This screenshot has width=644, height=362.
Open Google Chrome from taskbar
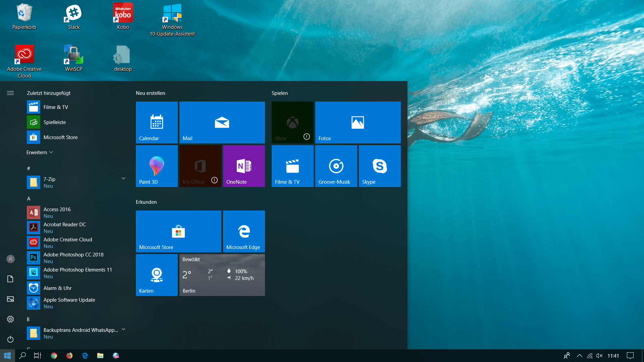click(54, 356)
